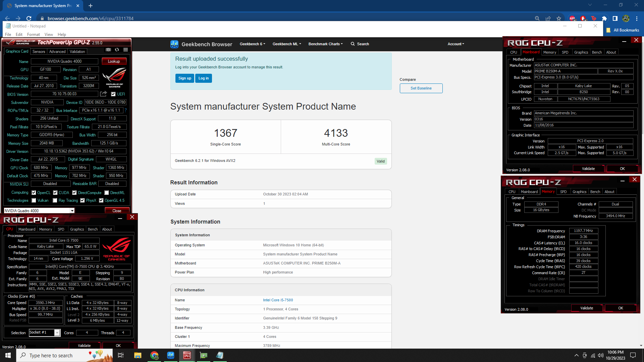Open File Explorer from taskbar

pyautogui.click(x=138, y=355)
